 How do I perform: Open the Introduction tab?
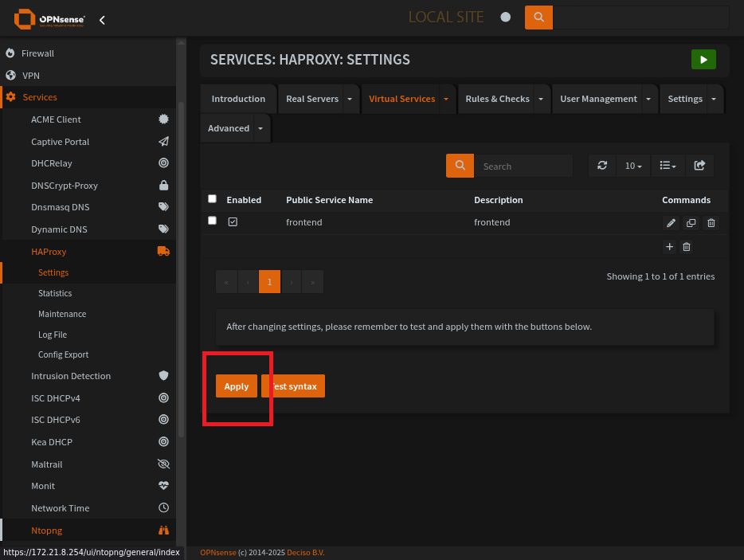(x=238, y=100)
